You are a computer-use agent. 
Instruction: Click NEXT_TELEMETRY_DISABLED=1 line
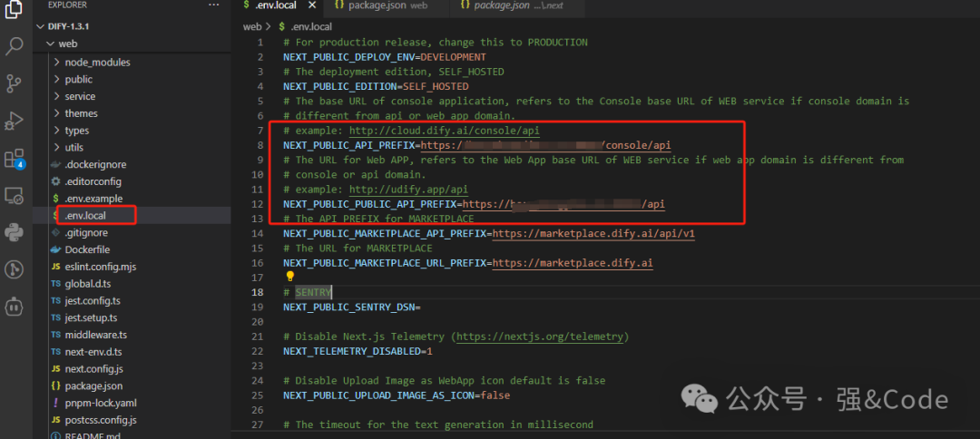click(x=358, y=352)
